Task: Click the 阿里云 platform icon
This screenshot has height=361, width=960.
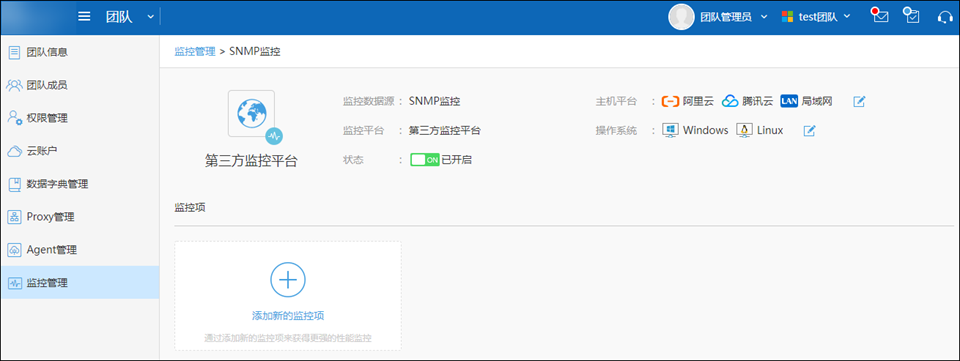Action: (x=671, y=101)
